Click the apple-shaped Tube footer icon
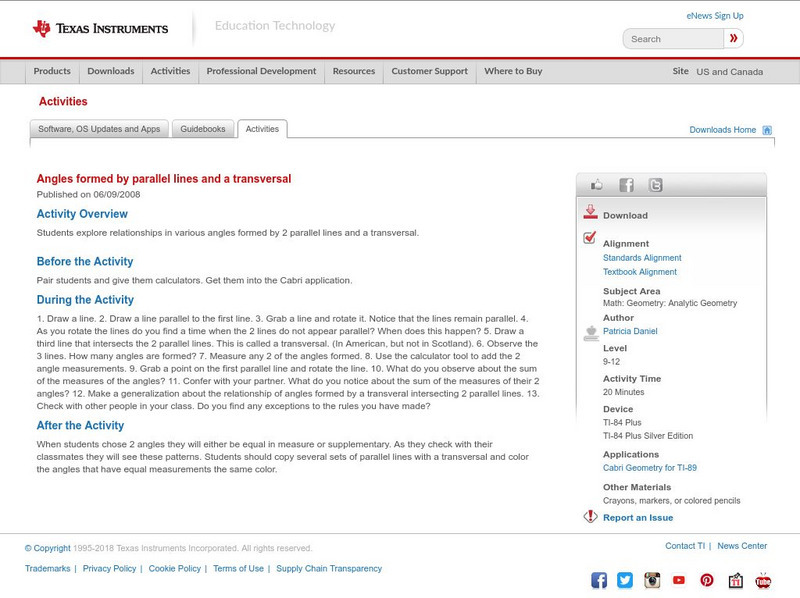Screen dimensions: 800x598 (x=763, y=580)
